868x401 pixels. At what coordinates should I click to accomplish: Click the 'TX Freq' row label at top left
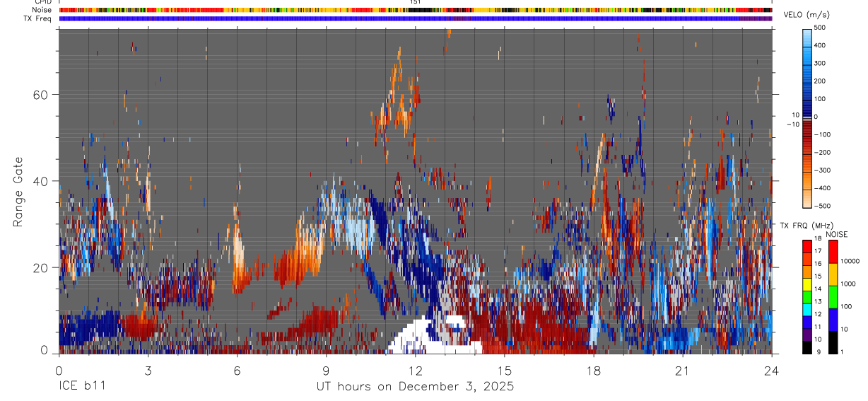coord(38,18)
